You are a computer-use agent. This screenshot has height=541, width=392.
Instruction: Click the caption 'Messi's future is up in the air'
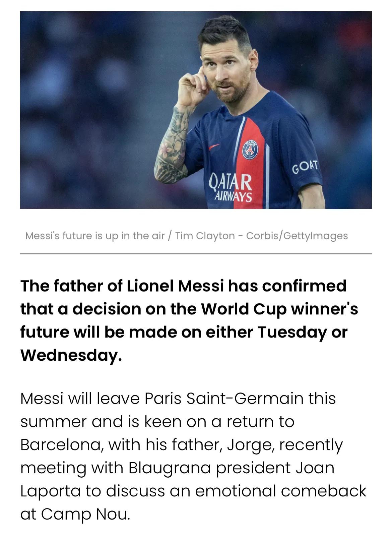pos(95,236)
